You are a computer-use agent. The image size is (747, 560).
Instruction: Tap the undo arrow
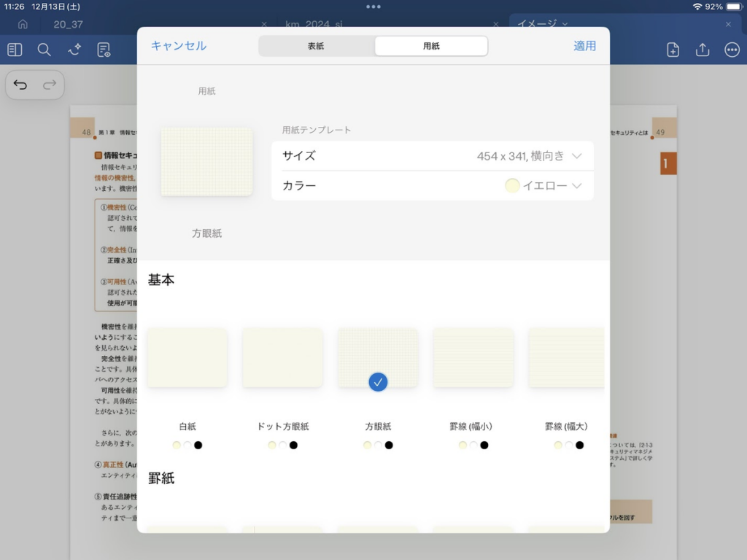(x=20, y=85)
